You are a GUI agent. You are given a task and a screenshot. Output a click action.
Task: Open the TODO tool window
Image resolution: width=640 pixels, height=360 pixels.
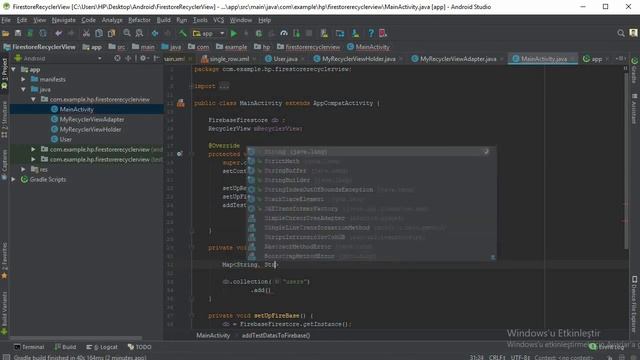coord(140,347)
